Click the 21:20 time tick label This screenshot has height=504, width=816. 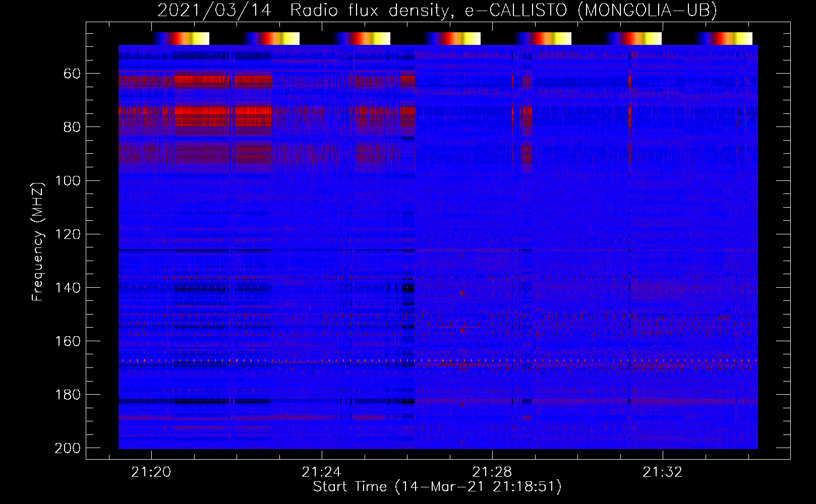[x=151, y=472]
